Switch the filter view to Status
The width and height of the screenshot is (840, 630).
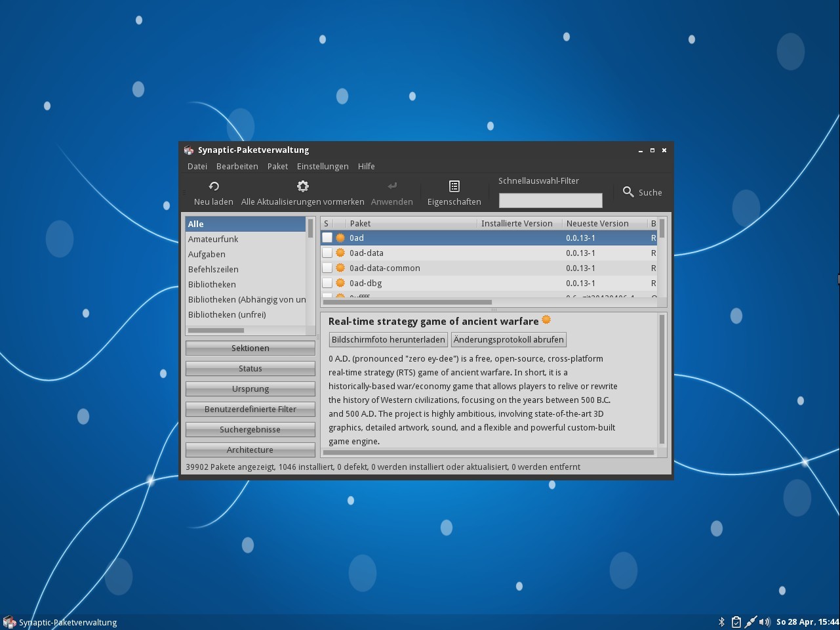coord(250,369)
